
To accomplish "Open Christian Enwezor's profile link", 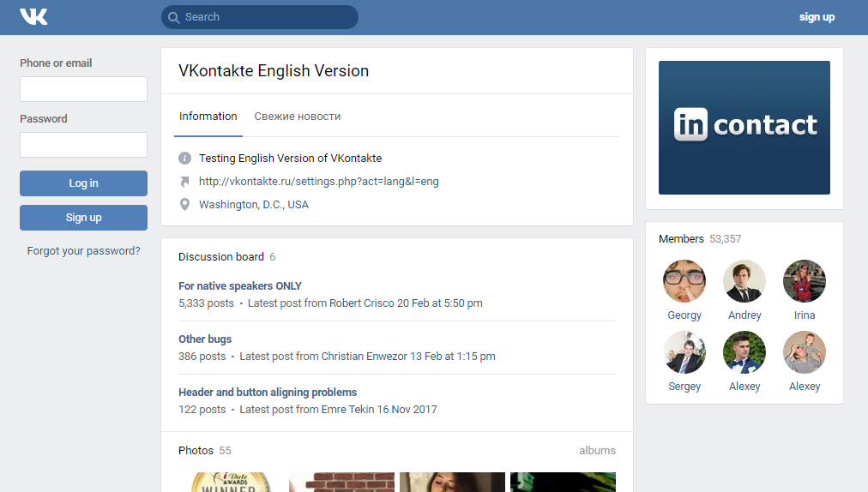I will coord(365,357).
